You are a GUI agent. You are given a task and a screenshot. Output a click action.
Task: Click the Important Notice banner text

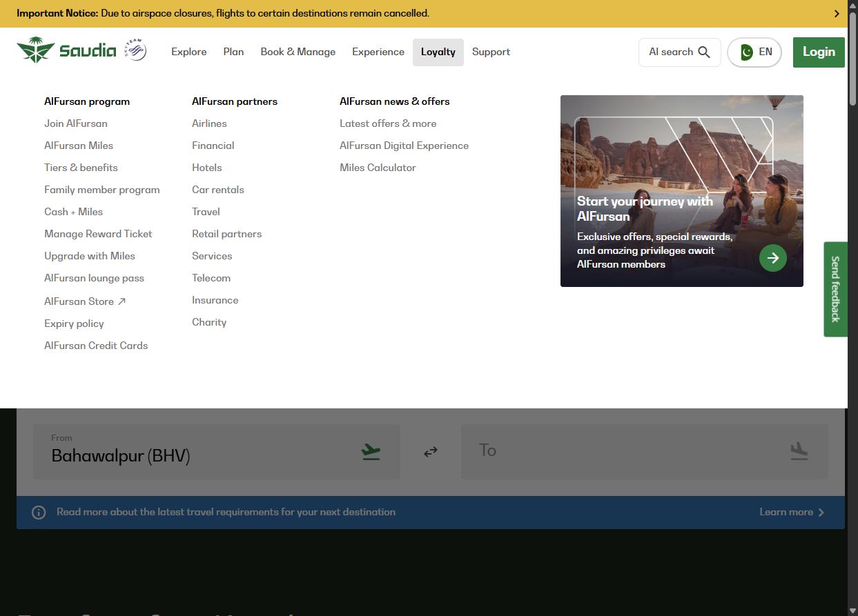(223, 13)
